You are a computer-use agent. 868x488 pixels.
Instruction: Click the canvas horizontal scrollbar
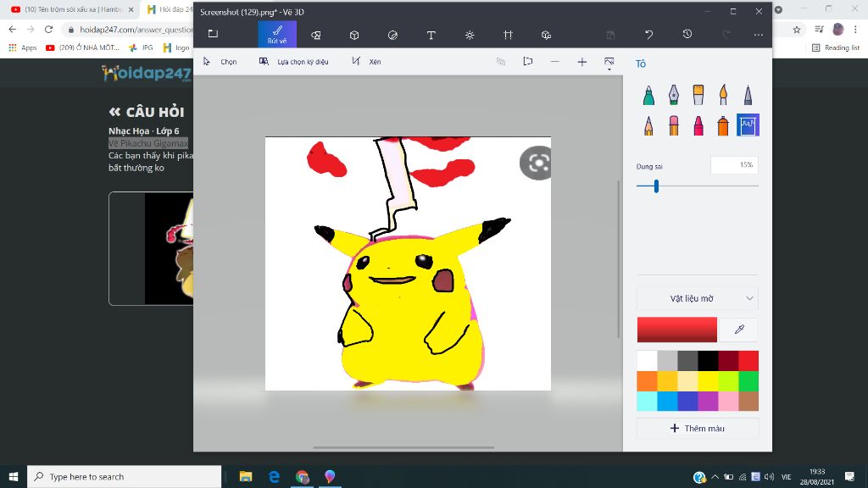403,447
